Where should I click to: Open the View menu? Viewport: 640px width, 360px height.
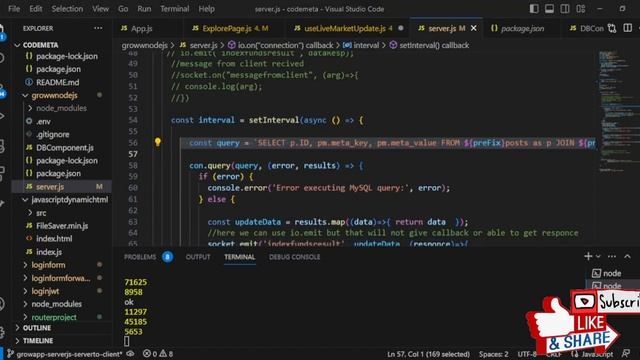(100, 9)
